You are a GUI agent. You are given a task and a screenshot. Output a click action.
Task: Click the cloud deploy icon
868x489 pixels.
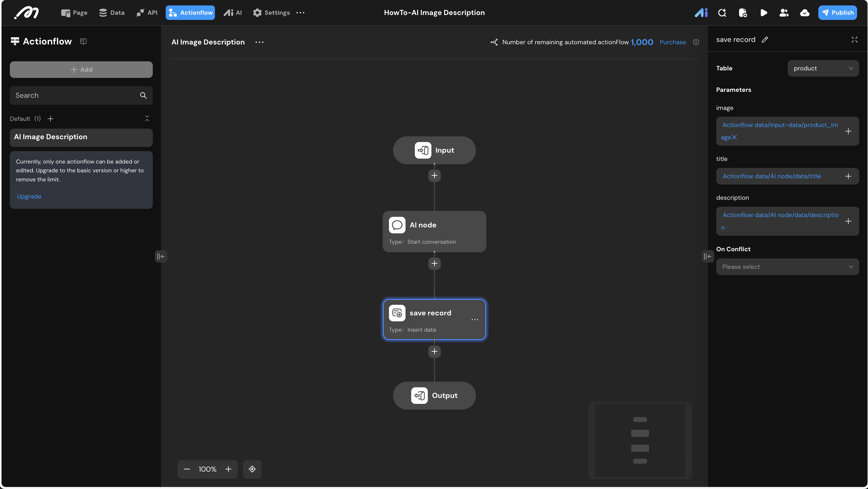805,13
